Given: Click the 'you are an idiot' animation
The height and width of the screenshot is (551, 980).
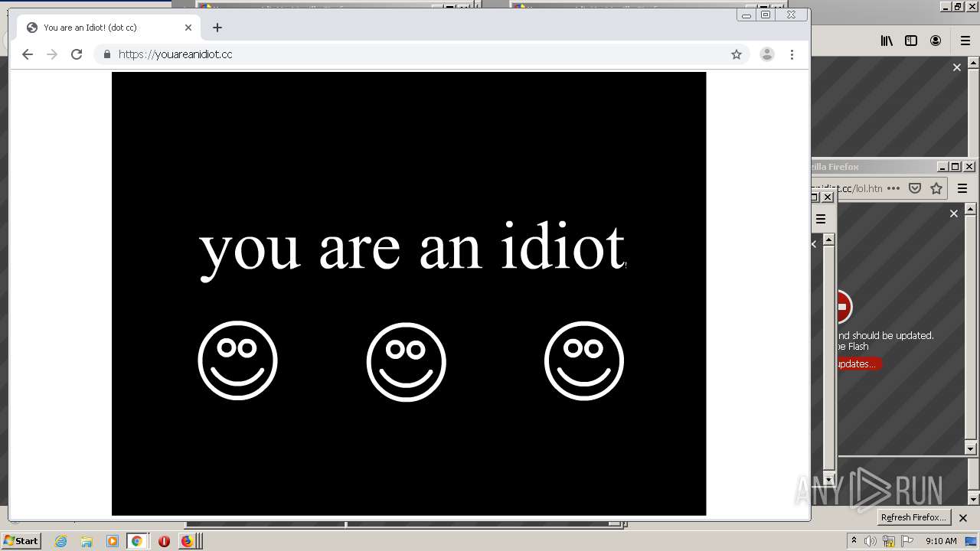Looking at the screenshot, I should (x=409, y=294).
